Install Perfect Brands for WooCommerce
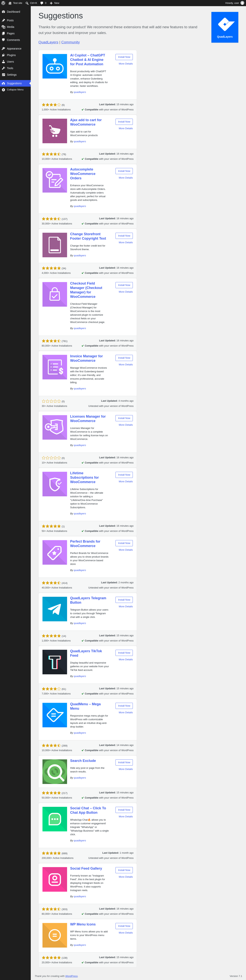The image size is (246, 980). click(124, 543)
